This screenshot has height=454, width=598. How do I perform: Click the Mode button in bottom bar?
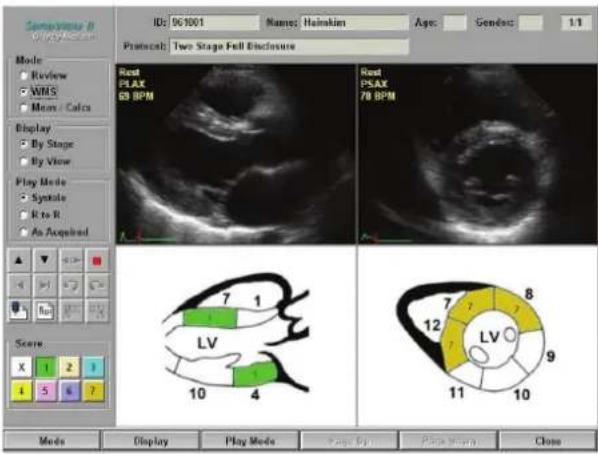pos(51,441)
